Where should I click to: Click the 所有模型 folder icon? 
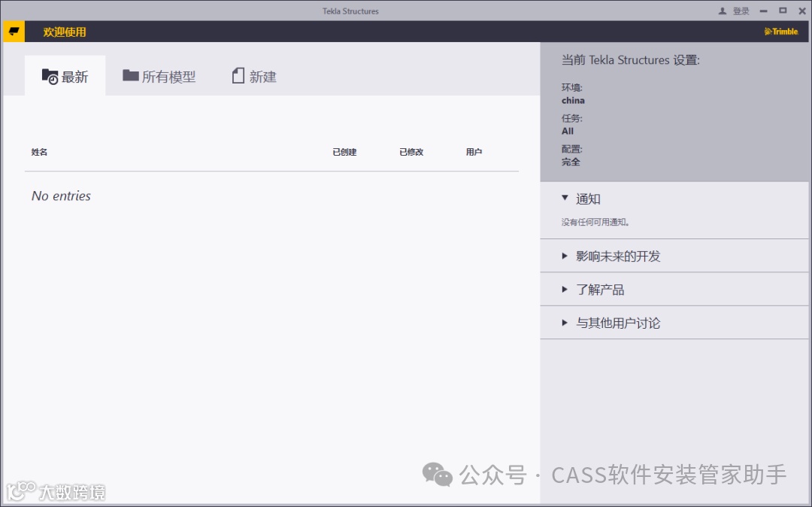click(x=131, y=76)
